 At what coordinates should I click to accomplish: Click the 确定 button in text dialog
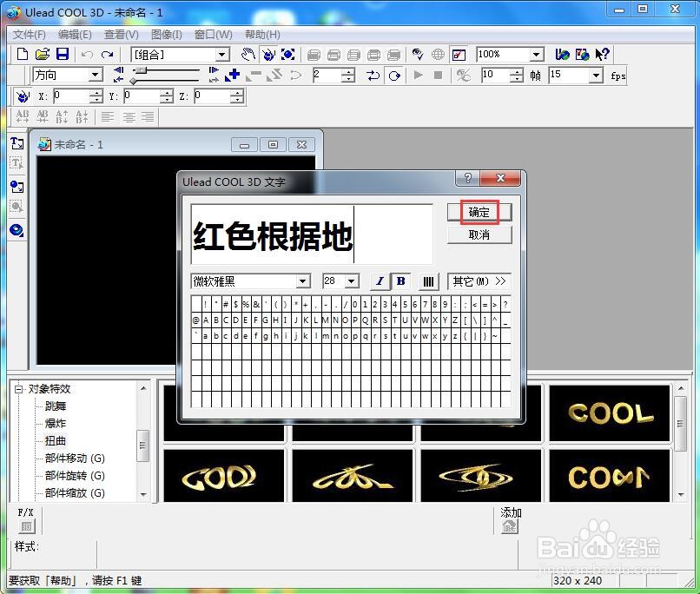pyautogui.click(x=479, y=212)
